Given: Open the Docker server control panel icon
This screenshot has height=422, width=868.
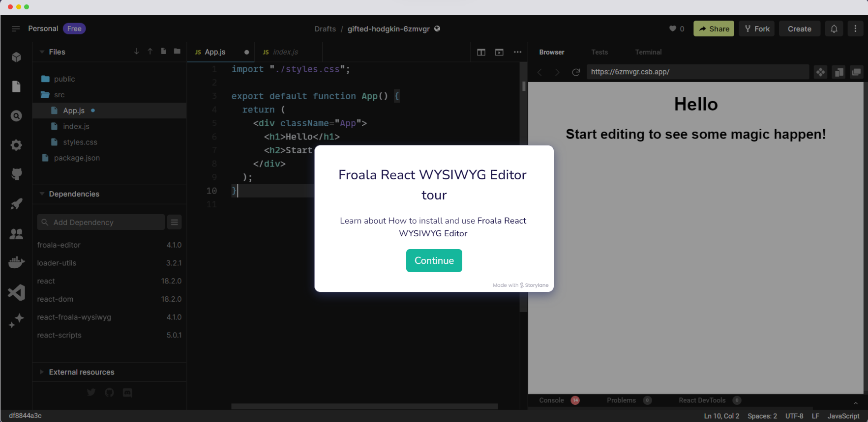Looking at the screenshot, I should click(16, 262).
